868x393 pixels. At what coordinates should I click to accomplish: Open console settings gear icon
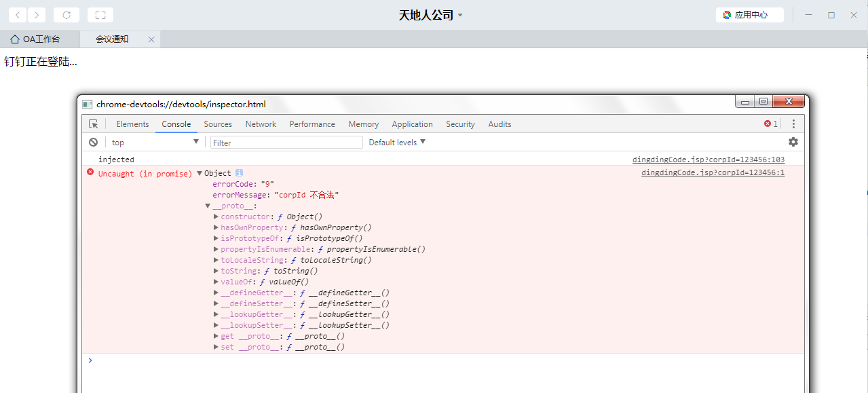(x=793, y=142)
